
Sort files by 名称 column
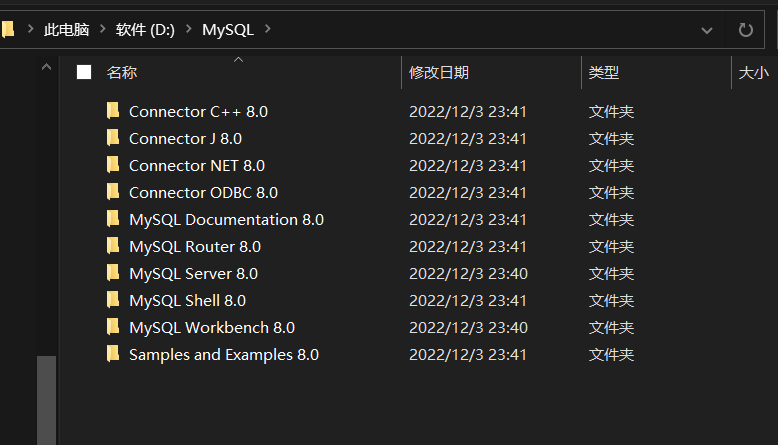pos(122,73)
